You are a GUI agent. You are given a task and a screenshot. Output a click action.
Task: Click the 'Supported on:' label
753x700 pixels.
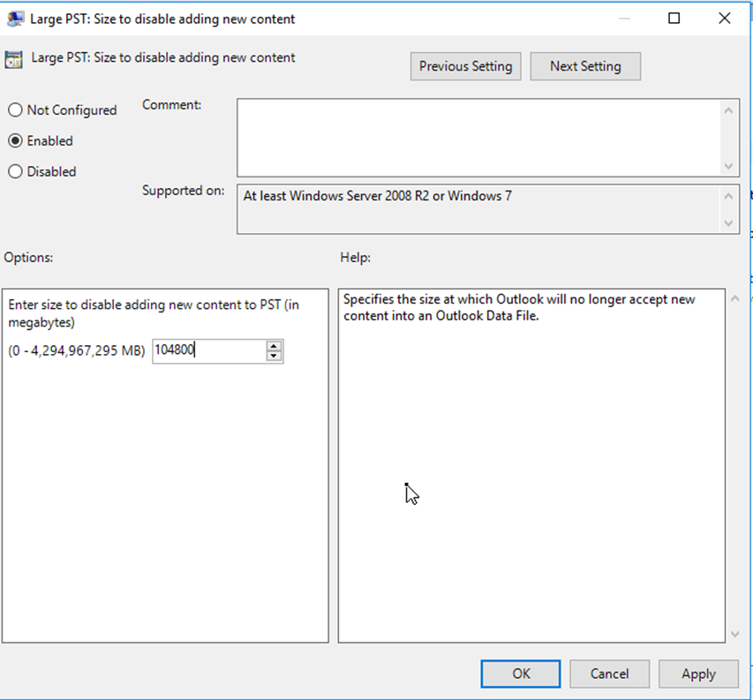[x=183, y=191]
